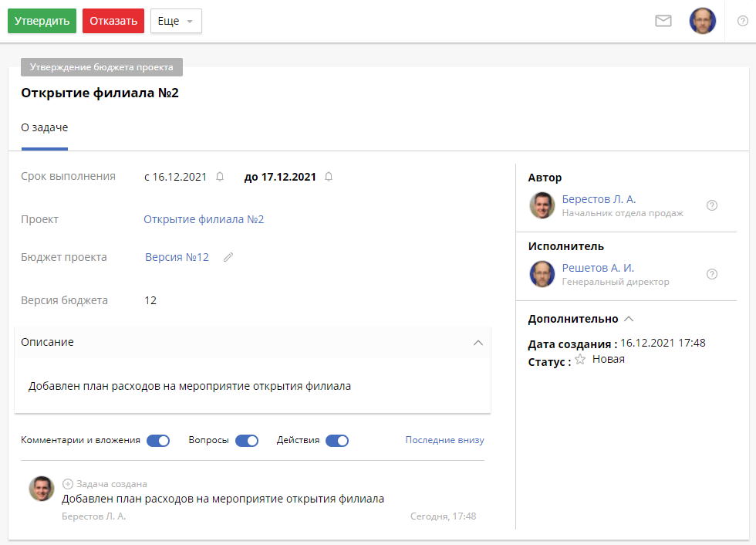Click the red Отказать button

tap(113, 21)
